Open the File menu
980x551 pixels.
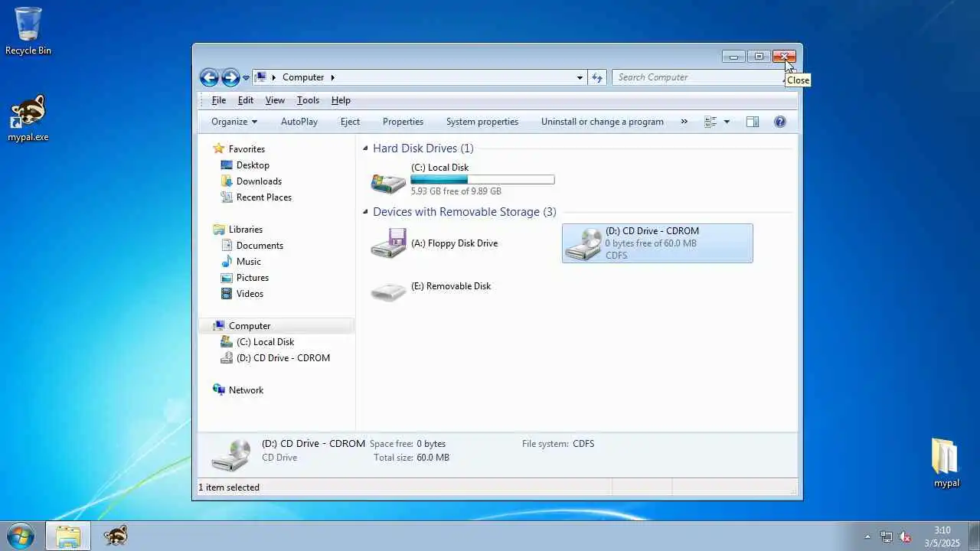[x=218, y=100]
